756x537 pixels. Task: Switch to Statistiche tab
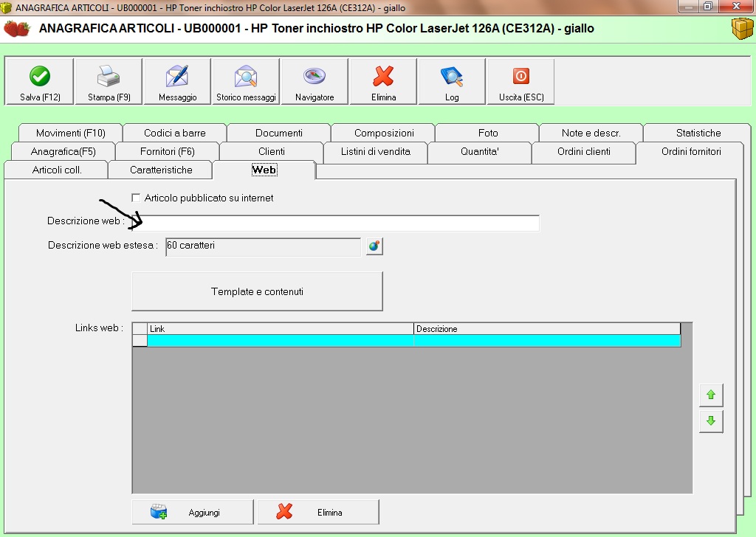698,133
